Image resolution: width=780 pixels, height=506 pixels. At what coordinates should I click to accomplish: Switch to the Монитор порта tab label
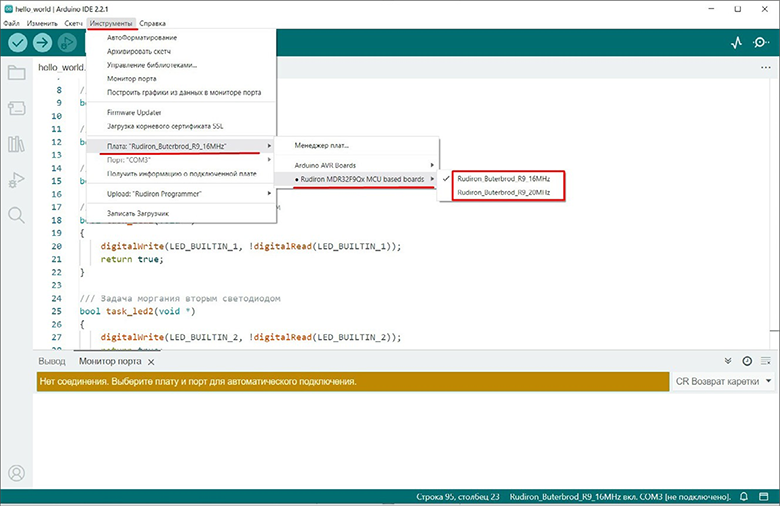point(110,361)
